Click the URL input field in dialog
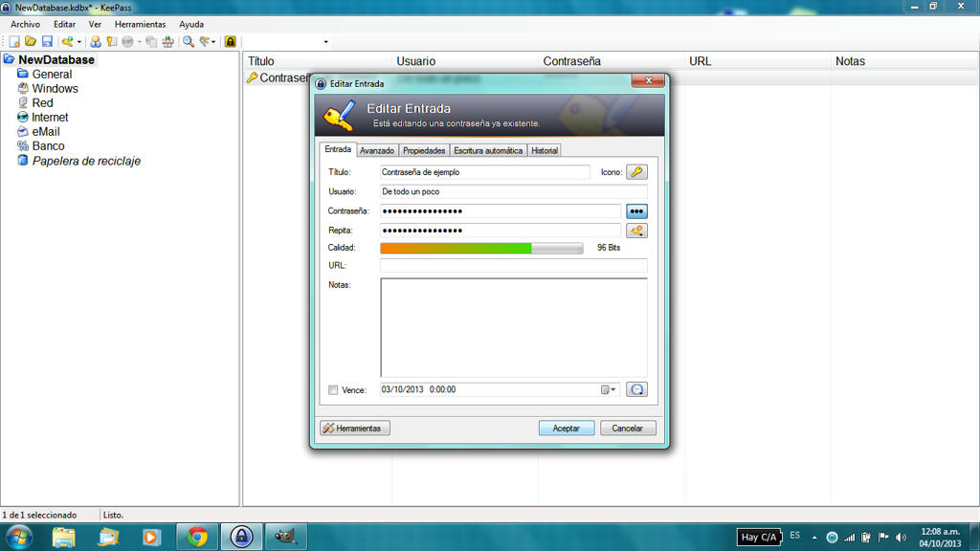This screenshot has width=980, height=551. click(513, 266)
